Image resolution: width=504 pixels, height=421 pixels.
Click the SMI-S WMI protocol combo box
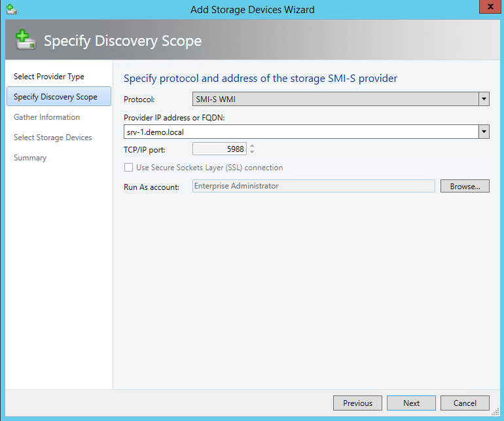point(334,99)
